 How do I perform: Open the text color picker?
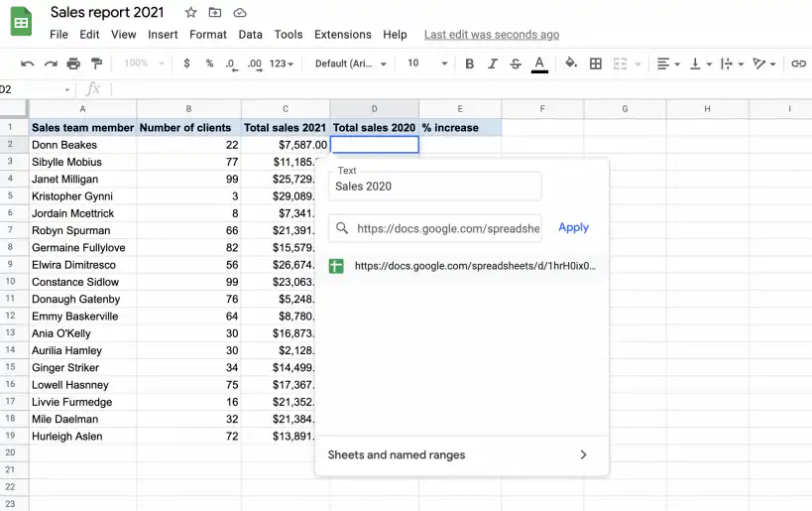point(539,64)
